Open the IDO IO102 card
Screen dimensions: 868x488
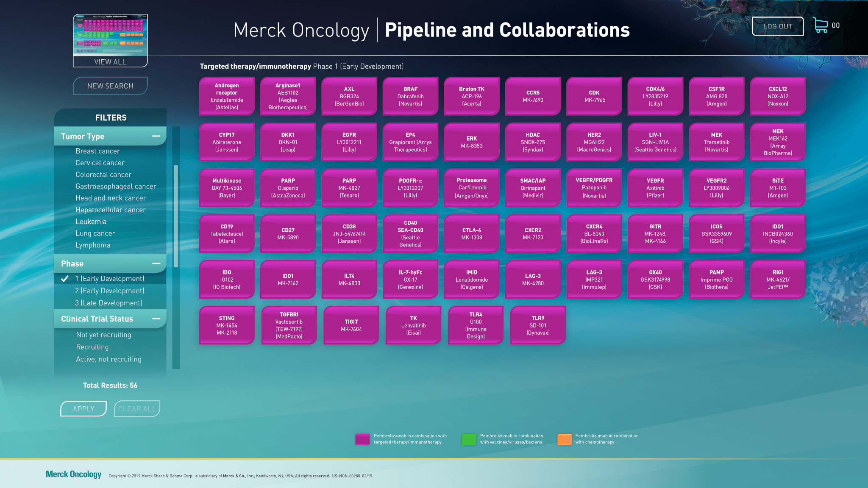pos(227,279)
